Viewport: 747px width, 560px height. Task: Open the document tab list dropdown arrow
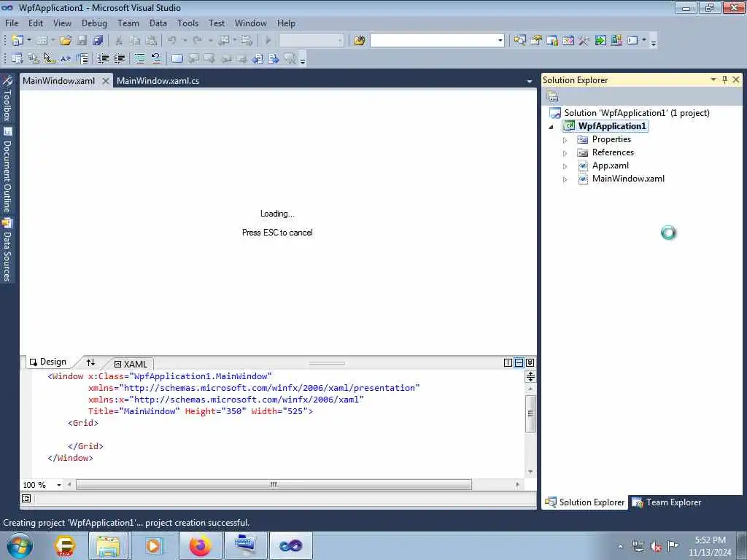coord(530,82)
